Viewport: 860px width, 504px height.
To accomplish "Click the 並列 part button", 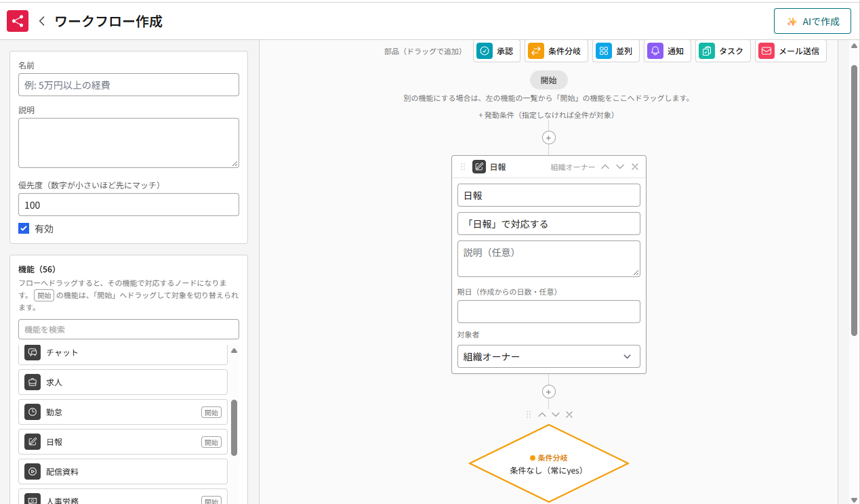I will pyautogui.click(x=616, y=51).
